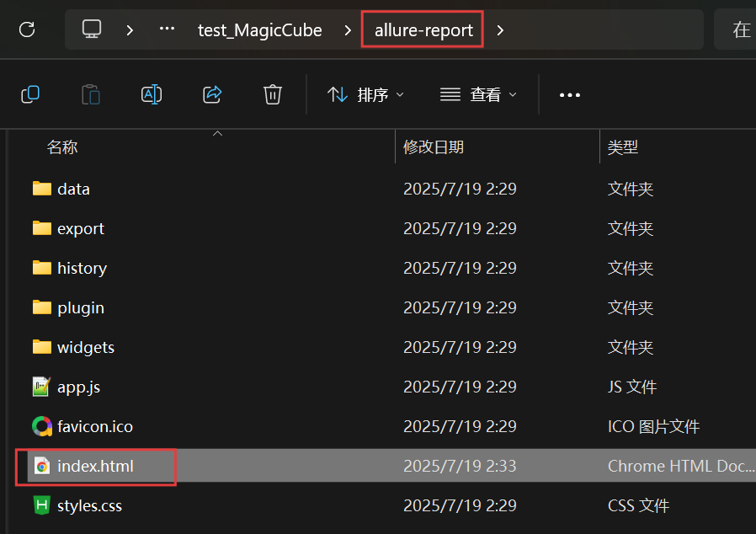756x534 pixels.
Task: Click the Chrome icon next to index.html
Action: pyautogui.click(x=42, y=466)
